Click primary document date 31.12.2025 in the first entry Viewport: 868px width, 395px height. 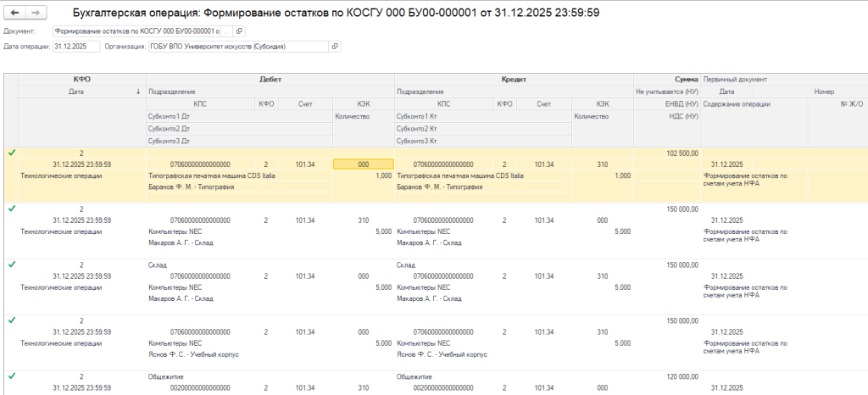click(x=727, y=164)
